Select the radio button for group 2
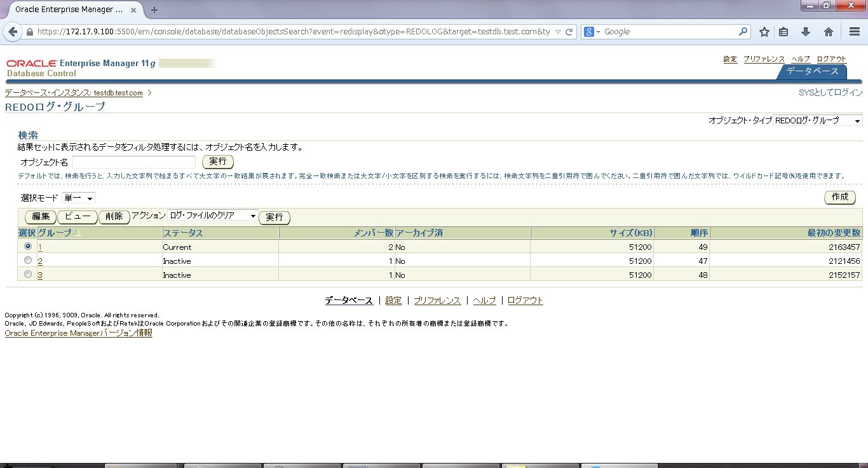Viewport: 868px width, 468px height. (x=27, y=260)
